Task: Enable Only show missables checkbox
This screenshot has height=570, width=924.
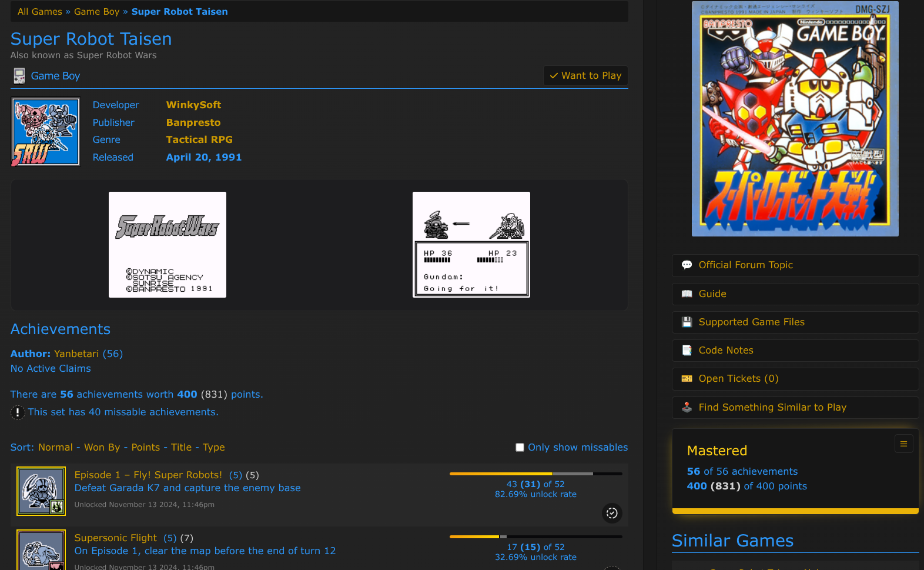Action: (x=520, y=448)
